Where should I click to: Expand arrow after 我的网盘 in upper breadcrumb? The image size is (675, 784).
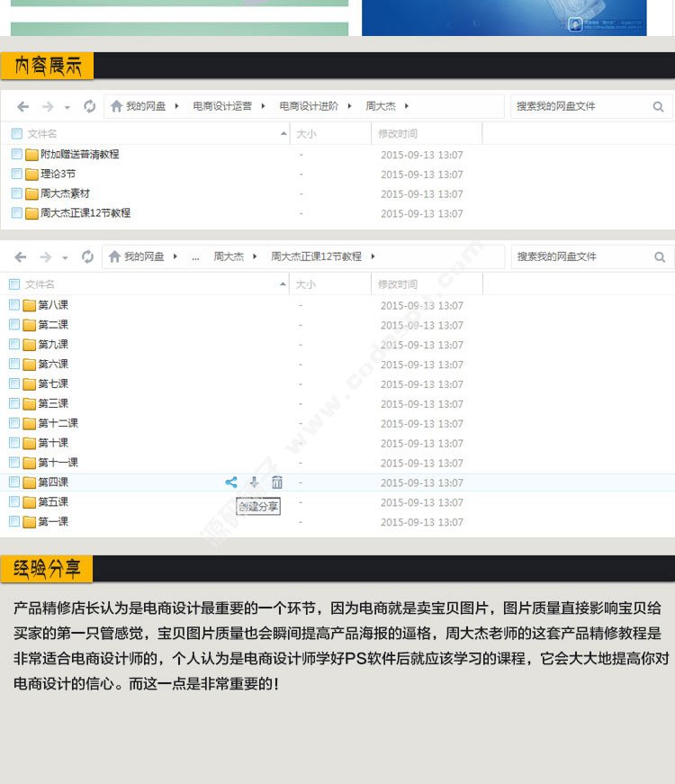pyautogui.click(x=176, y=106)
